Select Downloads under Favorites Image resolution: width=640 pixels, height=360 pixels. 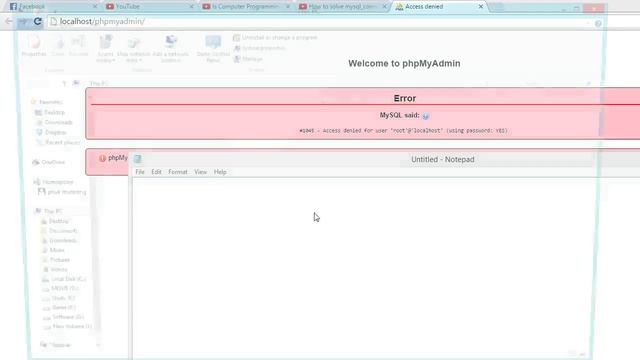point(54,122)
